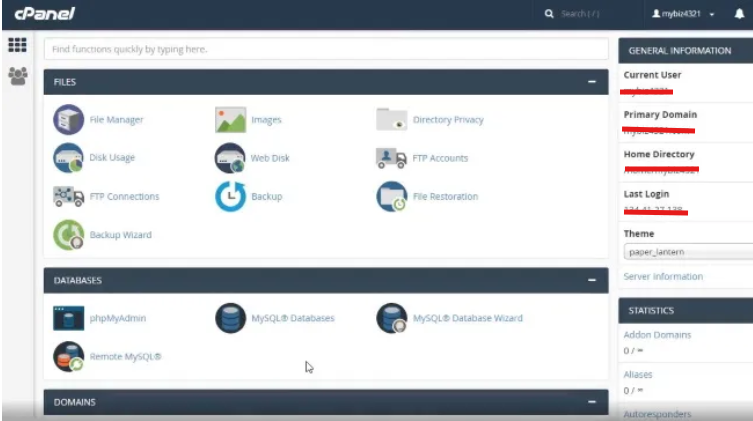This screenshot has height=421, width=753.
Task: Click the STATISTICS panel header
Action: pyautogui.click(x=686, y=311)
